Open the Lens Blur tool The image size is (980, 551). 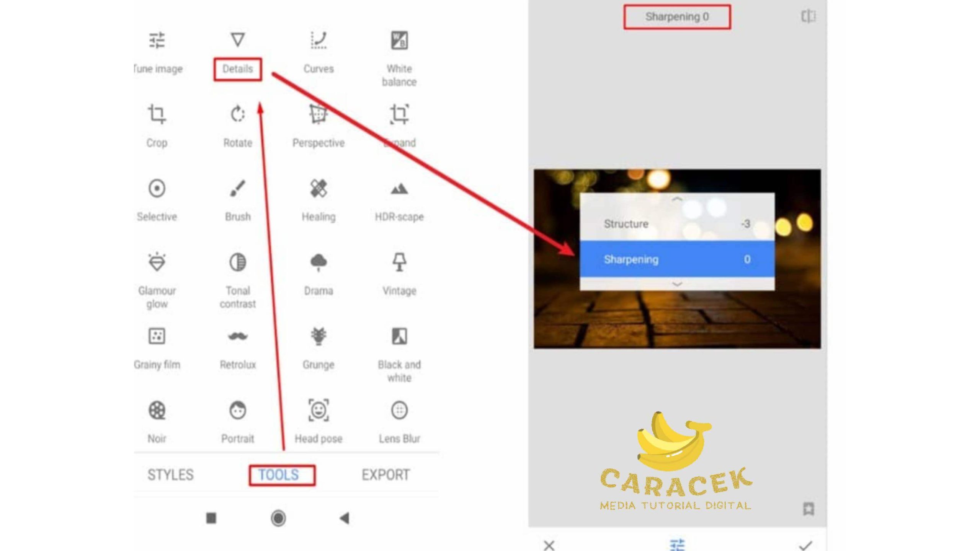399,421
